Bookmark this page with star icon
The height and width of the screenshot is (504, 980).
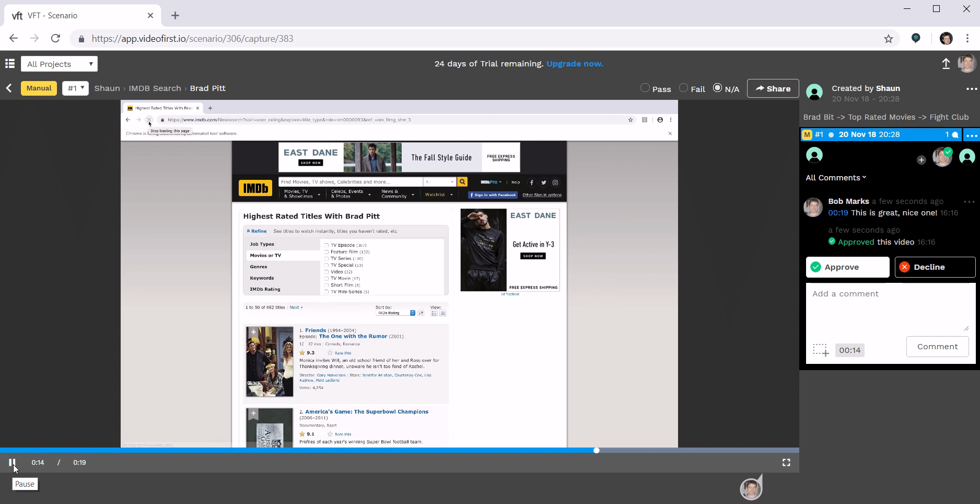tap(888, 39)
